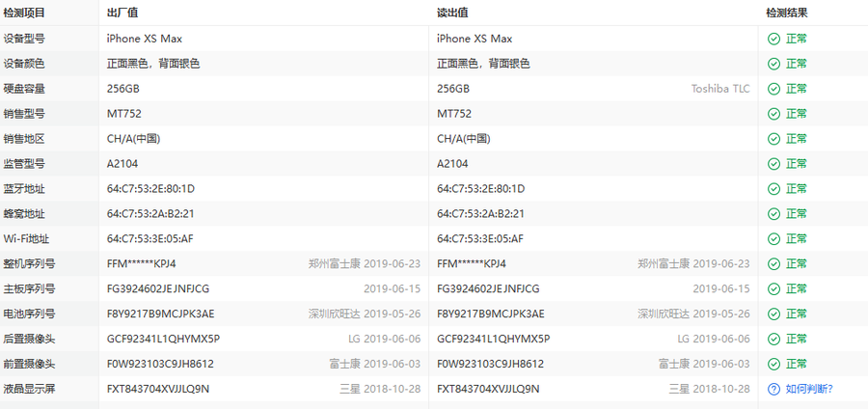Select the 蜂窝地址 row label
Image resolution: width=868 pixels, height=409 pixels.
click(x=24, y=213)
